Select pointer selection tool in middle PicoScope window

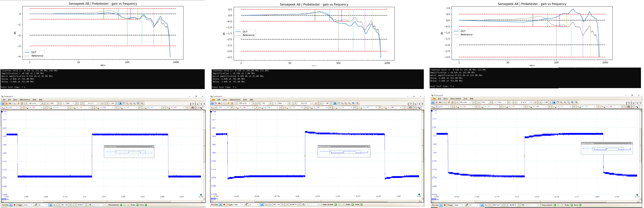[335, 103]
